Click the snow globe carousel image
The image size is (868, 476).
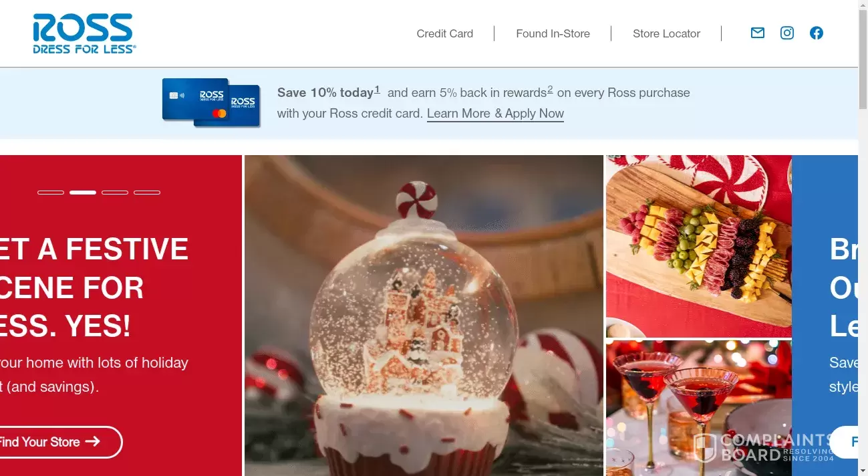pos(424,316)
